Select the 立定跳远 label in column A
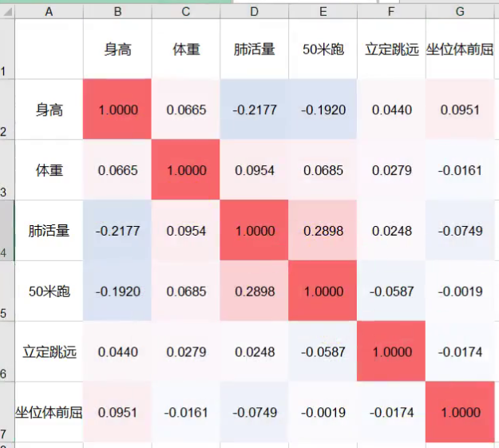The width and height of the screenshot is (499, 448). click(x=49, y=351)
